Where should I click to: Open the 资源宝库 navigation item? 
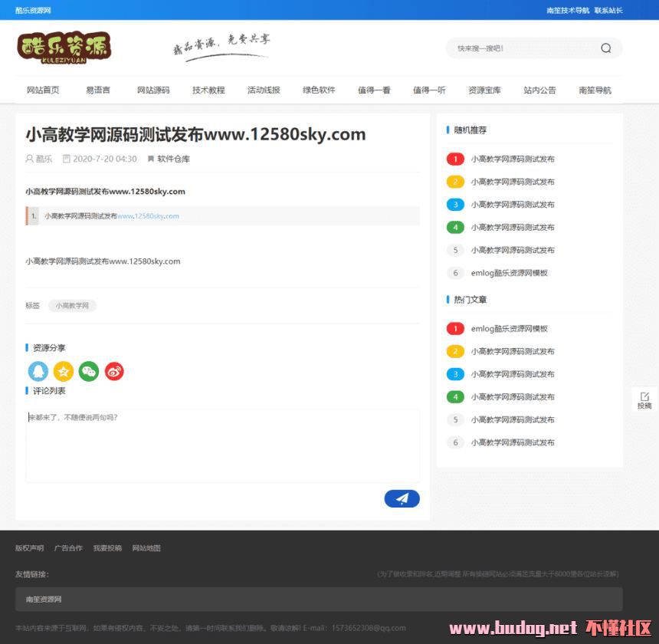pos(484,90)
